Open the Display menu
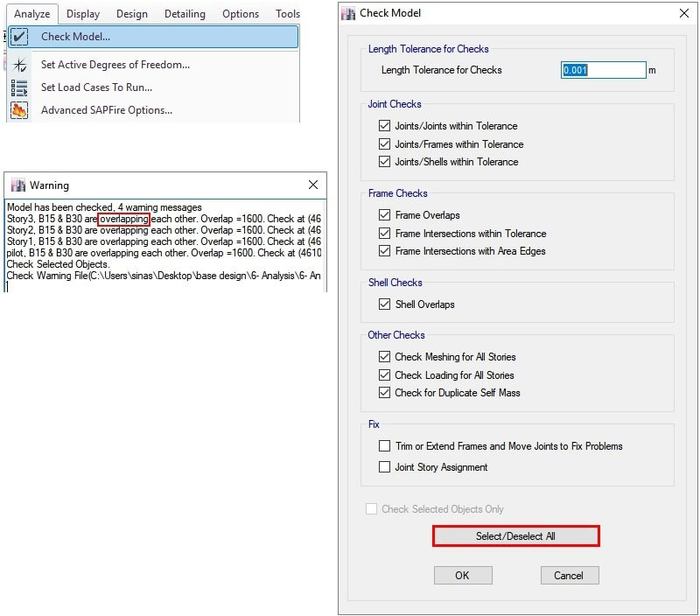 tap(83, 14)
